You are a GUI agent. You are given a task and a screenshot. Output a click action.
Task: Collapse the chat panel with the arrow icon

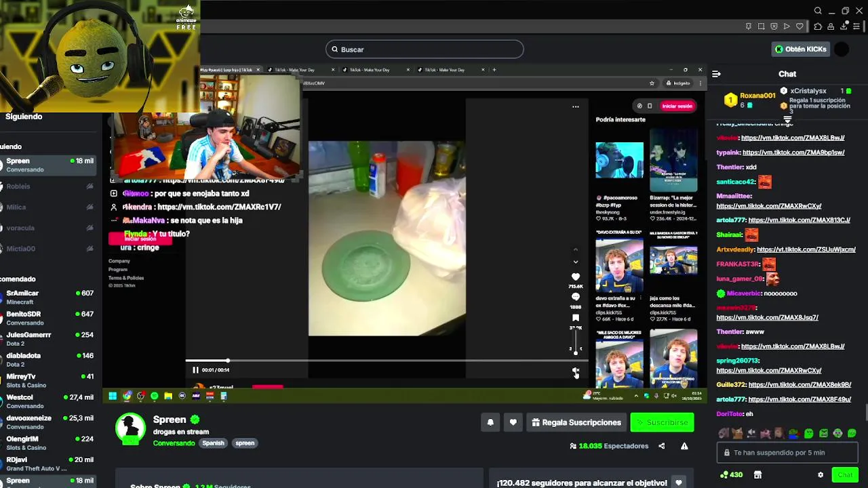[x=716, y=74]
